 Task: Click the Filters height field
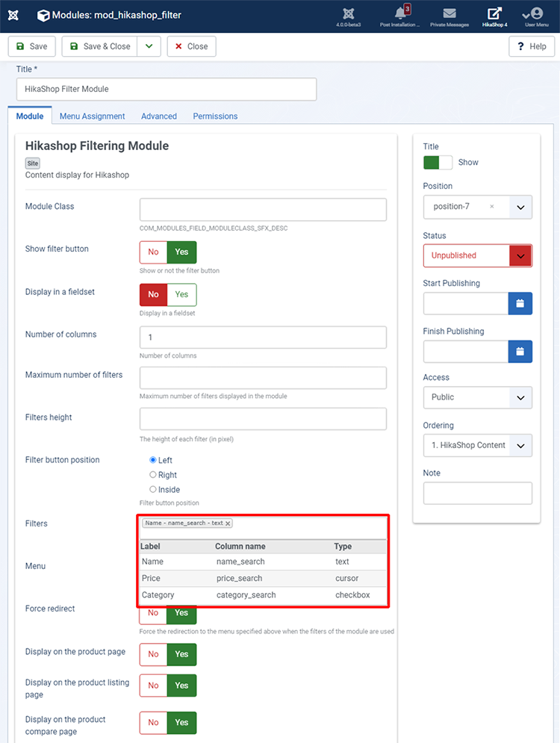click(x=263, y=419)
